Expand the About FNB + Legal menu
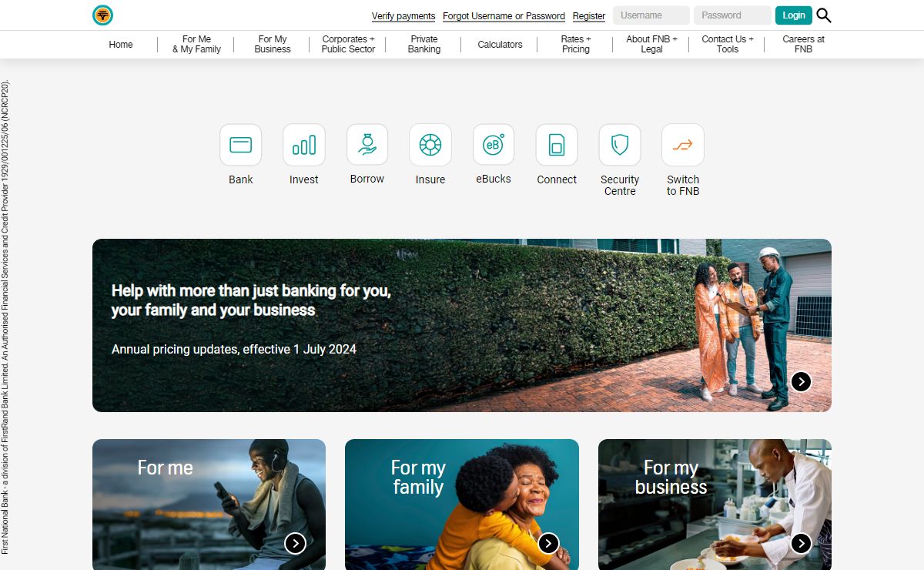The height and width of the screenshot is (570, 924). pos(651,44)
